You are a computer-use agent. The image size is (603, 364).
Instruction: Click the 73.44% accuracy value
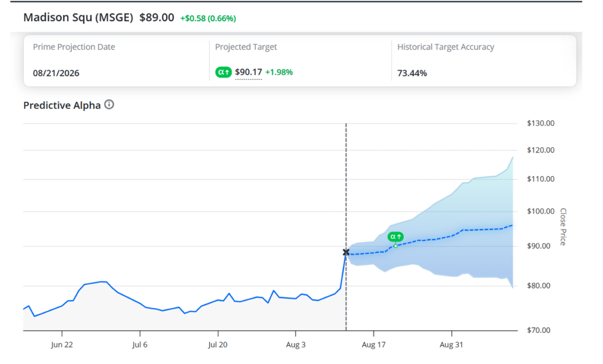click(412, 73)
